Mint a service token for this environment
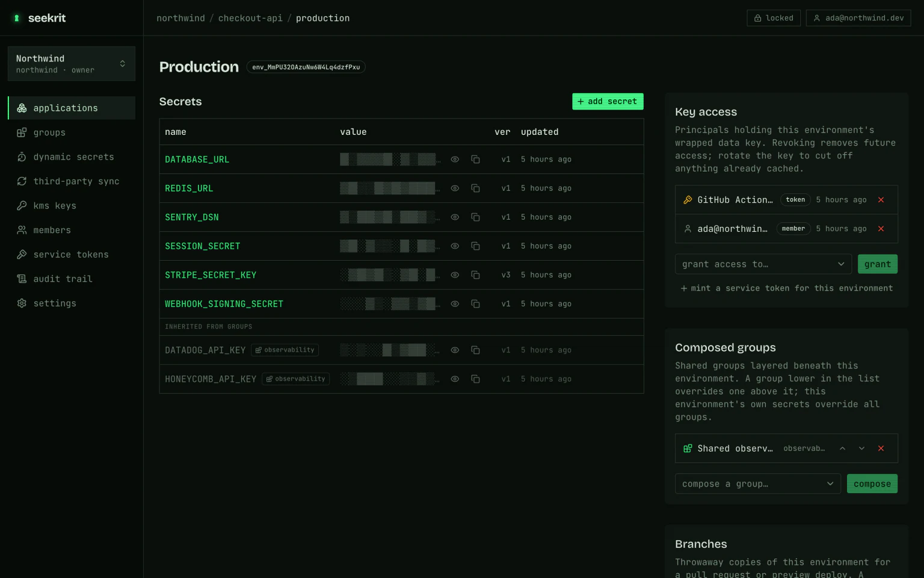Image resolution: width=924 pixels, height=578 pixels. tap(786, 288)
